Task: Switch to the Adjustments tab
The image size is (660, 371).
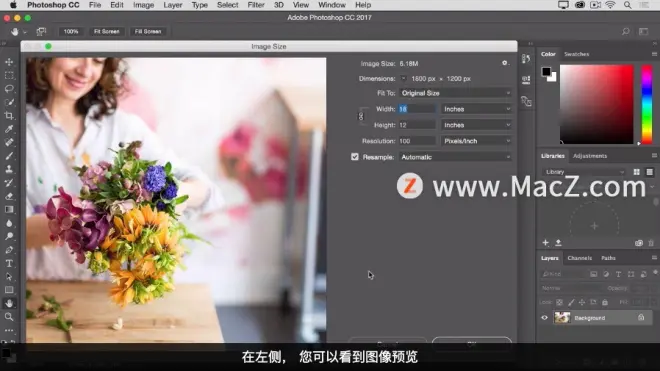Action: (590, 156)
